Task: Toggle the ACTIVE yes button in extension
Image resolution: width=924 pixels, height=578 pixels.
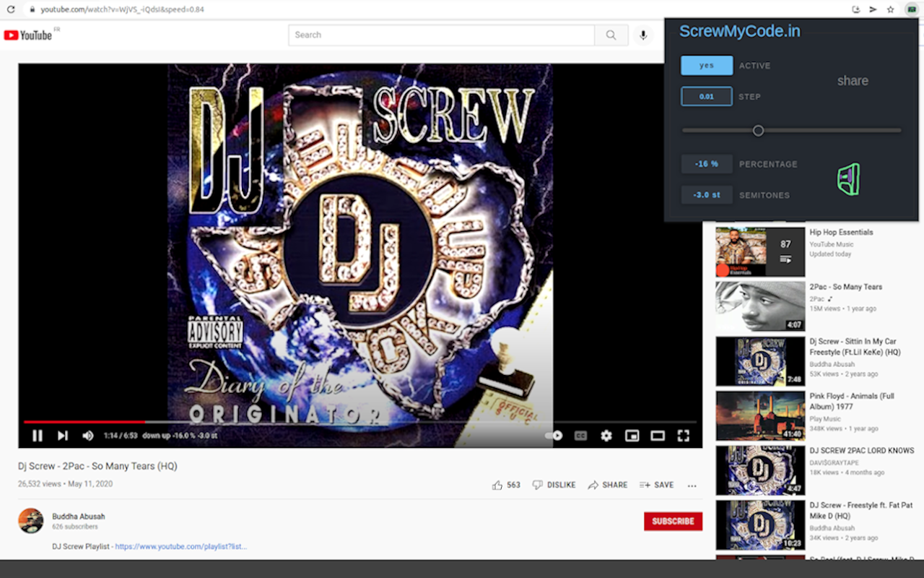Action: point(707,65)
